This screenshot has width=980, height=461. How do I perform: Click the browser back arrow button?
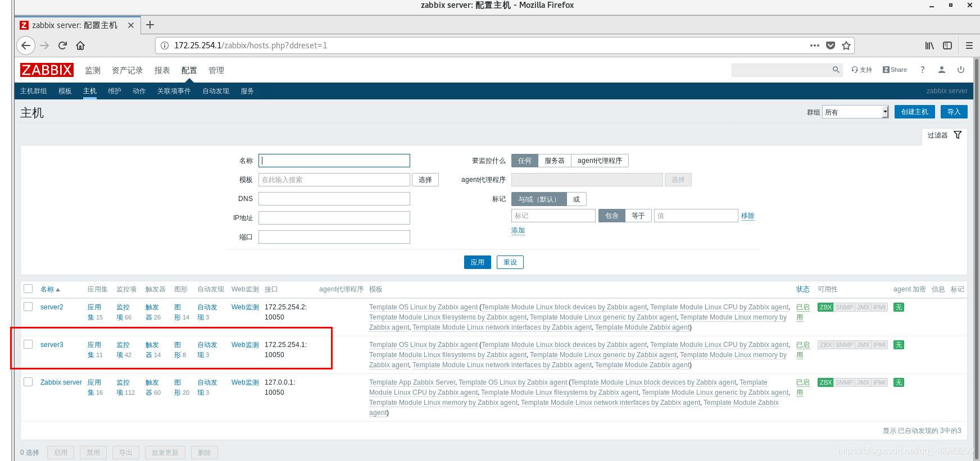26,45
